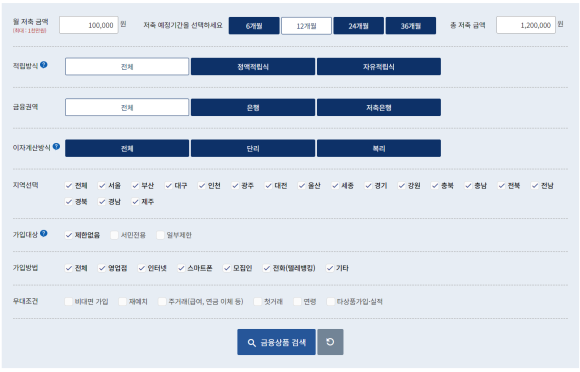Check 비대면 가입 preferential condition
This screenshot has height=372, width=580.
(69, 302)
